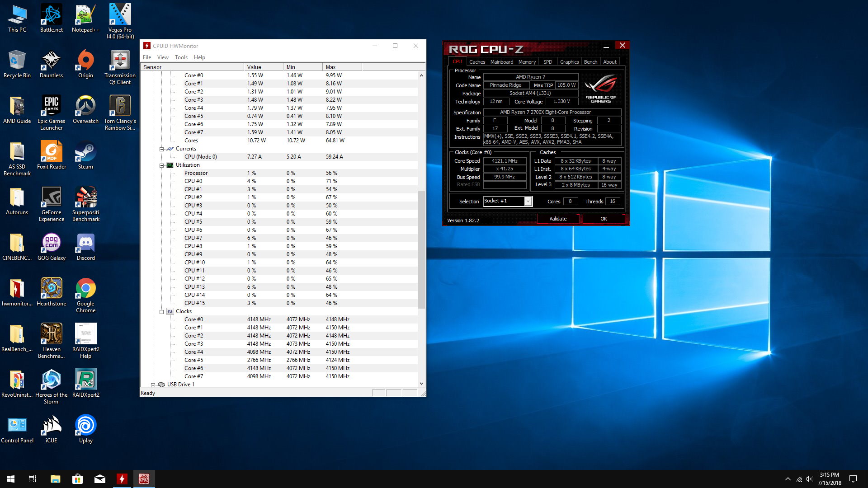Viewport: 868px width, 488px height.
Task: Open AS SSD Benchmark shortcut
Action: pos(17,158)
